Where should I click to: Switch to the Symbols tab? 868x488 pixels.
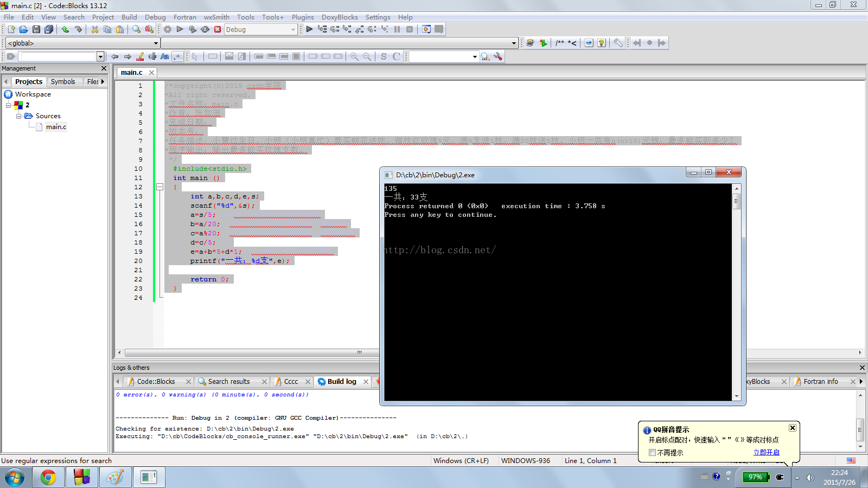(x=63, y=81)
